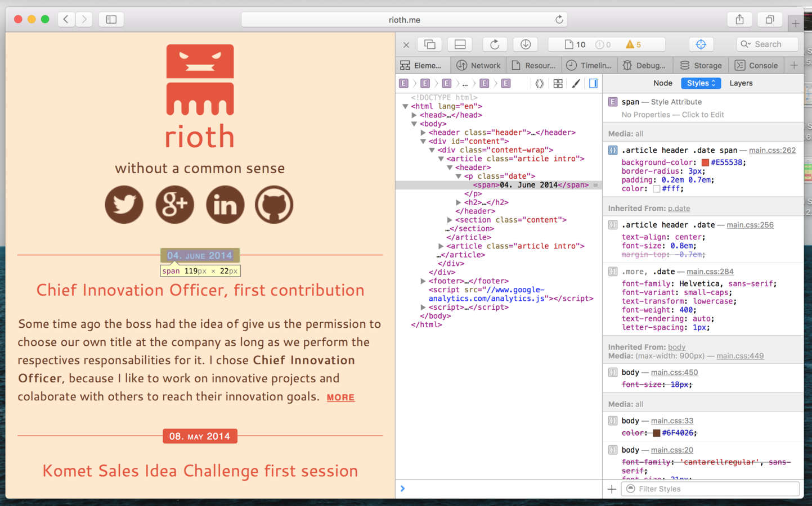Toggle shadow DOM code brackets icon
This screenshot has width=812, height=506.
pyautogui.click(x=539, y=83)
